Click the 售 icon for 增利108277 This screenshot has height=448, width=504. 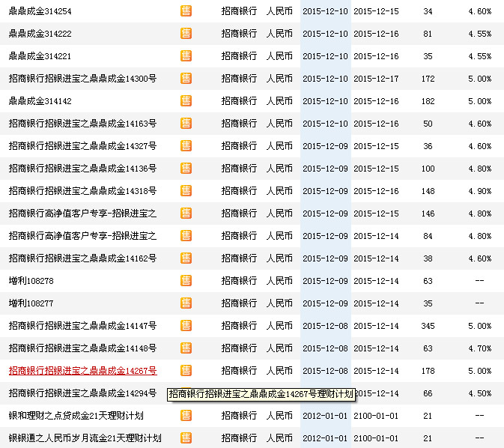186,303
